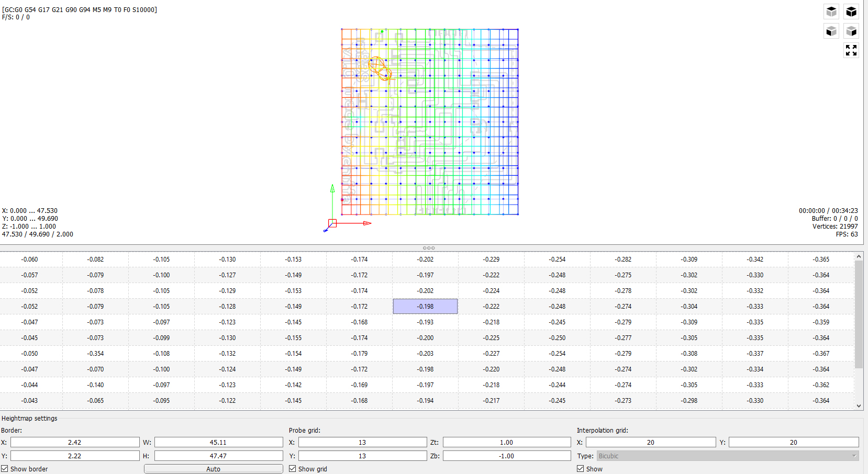The height and width of the screenshot is (474, 868).
Task: Select the cell with value -0.203
Action: coord(425,354)
